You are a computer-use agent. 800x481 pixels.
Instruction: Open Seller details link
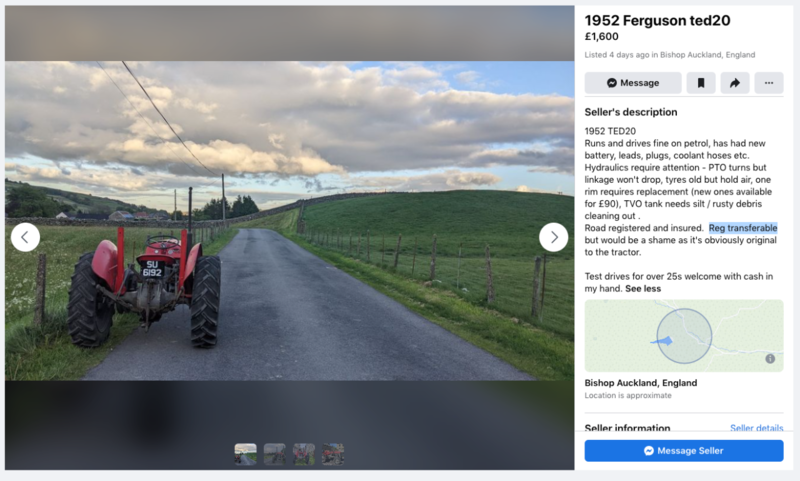756,427
